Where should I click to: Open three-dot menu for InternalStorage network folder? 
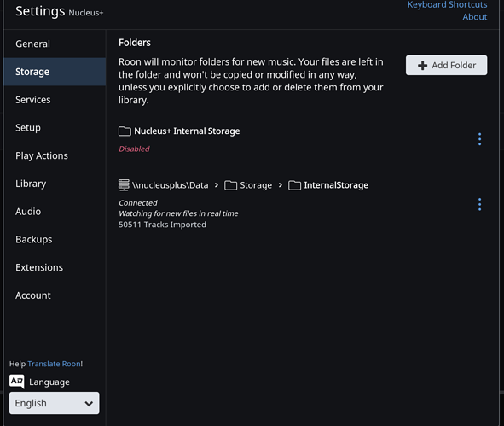point(479,204)
